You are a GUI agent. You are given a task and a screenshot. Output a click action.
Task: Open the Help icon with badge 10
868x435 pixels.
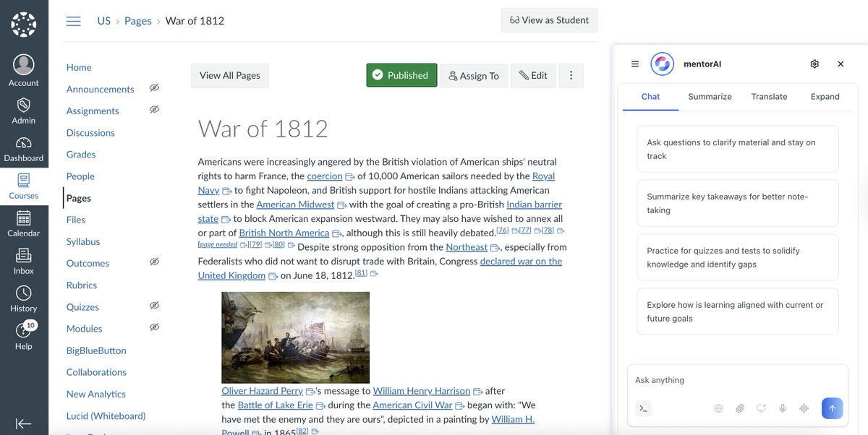[x=24, y=330]
